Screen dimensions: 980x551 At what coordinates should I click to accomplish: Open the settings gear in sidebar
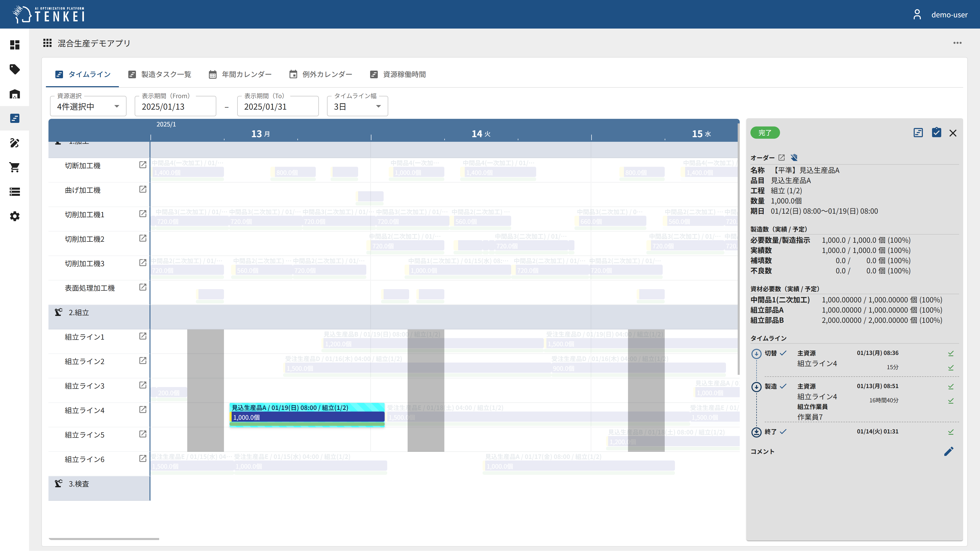(15, 216)
